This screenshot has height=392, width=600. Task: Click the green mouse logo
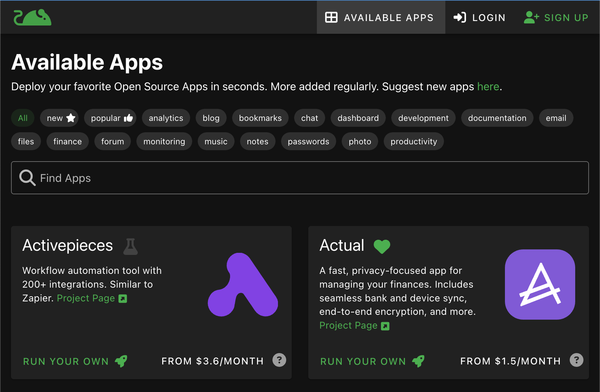(x=33, y=18)
